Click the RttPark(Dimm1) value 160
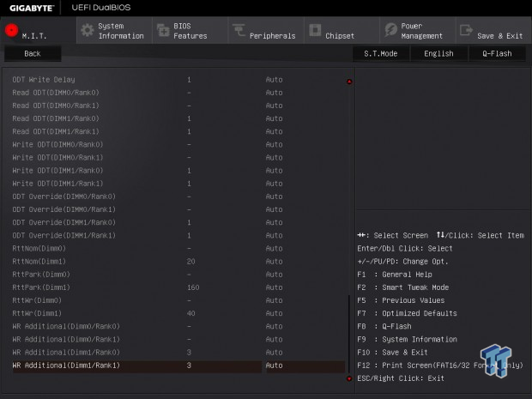The height and width of the screenshot is (399, 532). [193, 287]
